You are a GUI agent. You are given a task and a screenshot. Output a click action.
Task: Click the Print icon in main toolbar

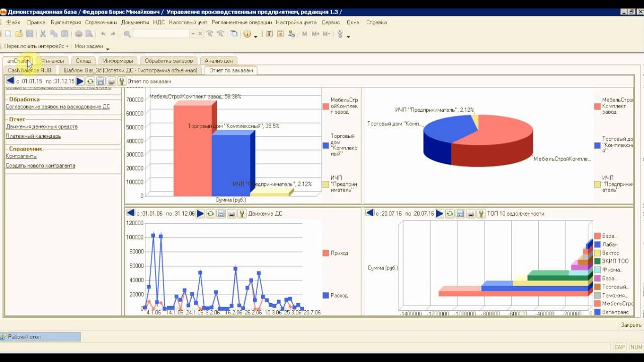(x=78, y=34)
